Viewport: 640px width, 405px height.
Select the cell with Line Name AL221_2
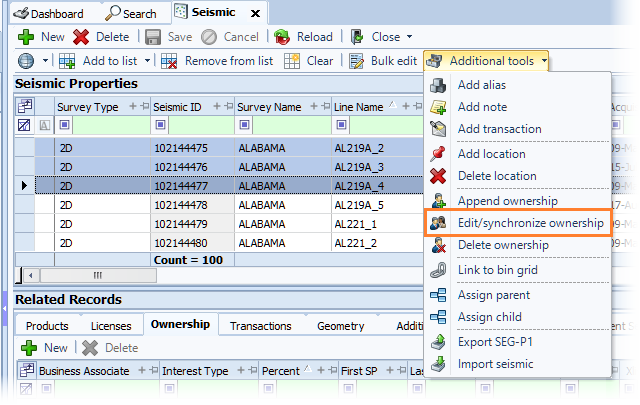click(x=377, y=243)
